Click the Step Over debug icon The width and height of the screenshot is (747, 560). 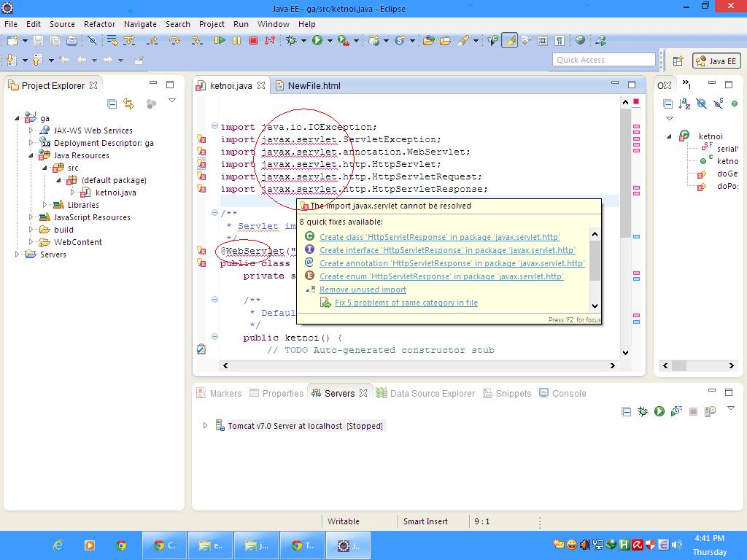[174, 41]
